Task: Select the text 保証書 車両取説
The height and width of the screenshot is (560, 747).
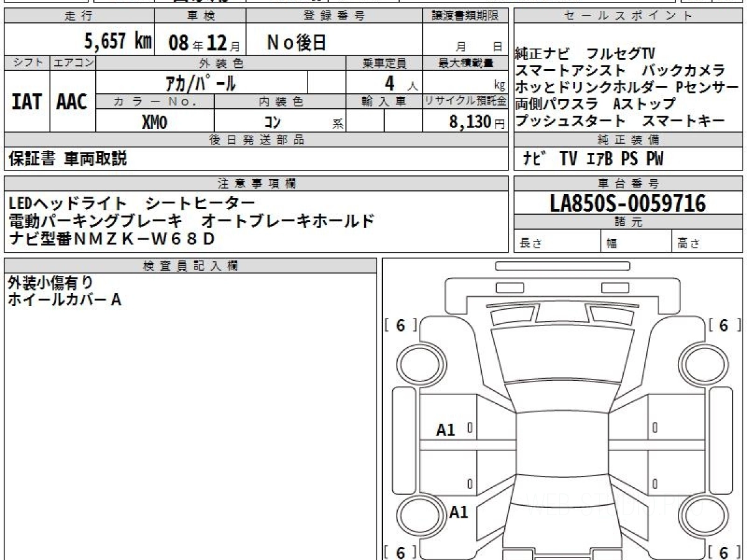Action: [x=68, y=159]
